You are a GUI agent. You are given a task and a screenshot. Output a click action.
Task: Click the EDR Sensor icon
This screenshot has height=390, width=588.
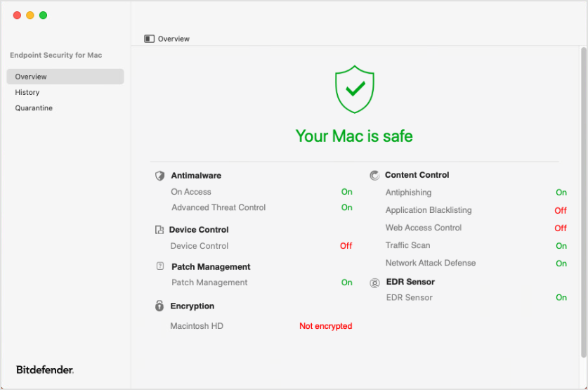tap(374, 282)
